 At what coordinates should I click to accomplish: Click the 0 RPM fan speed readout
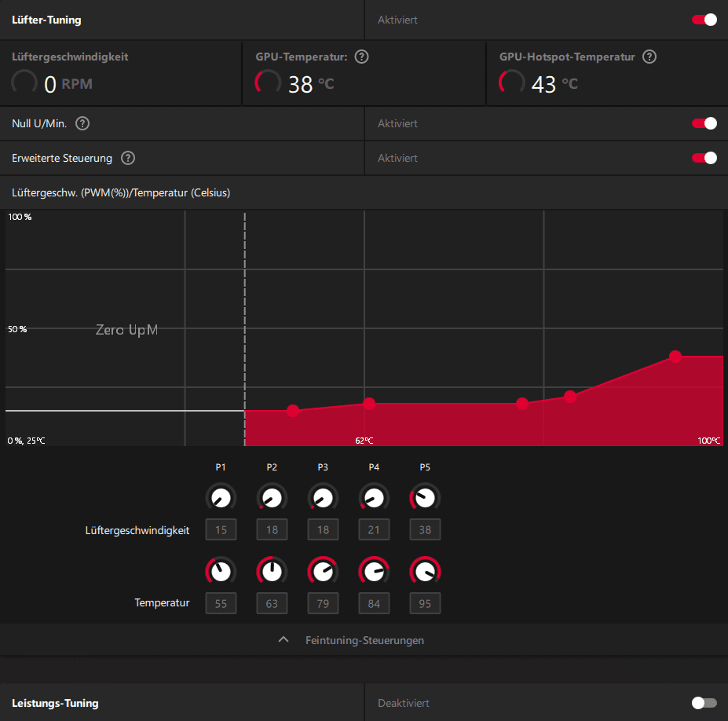coord(68,84)
